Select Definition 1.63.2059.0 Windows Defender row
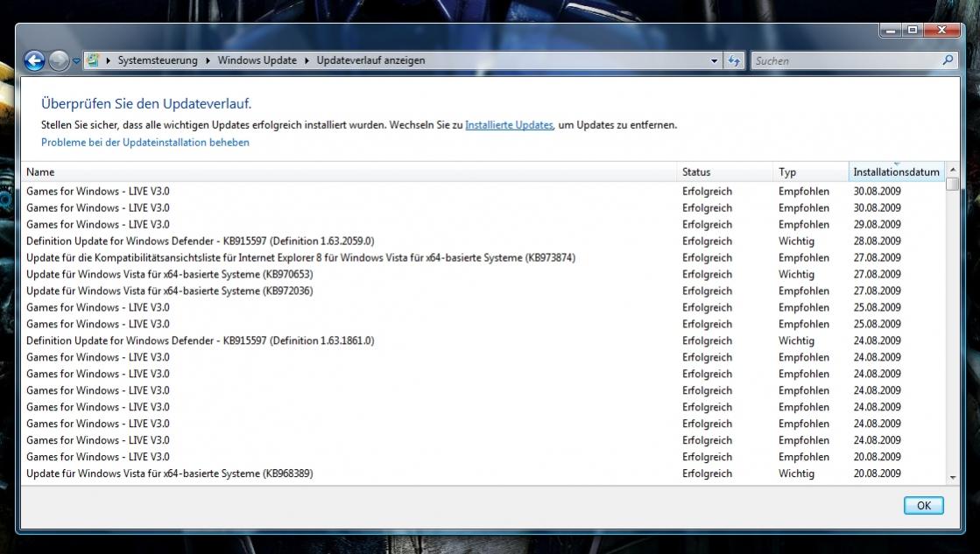980x554 pixels. (x=483, y=241)
